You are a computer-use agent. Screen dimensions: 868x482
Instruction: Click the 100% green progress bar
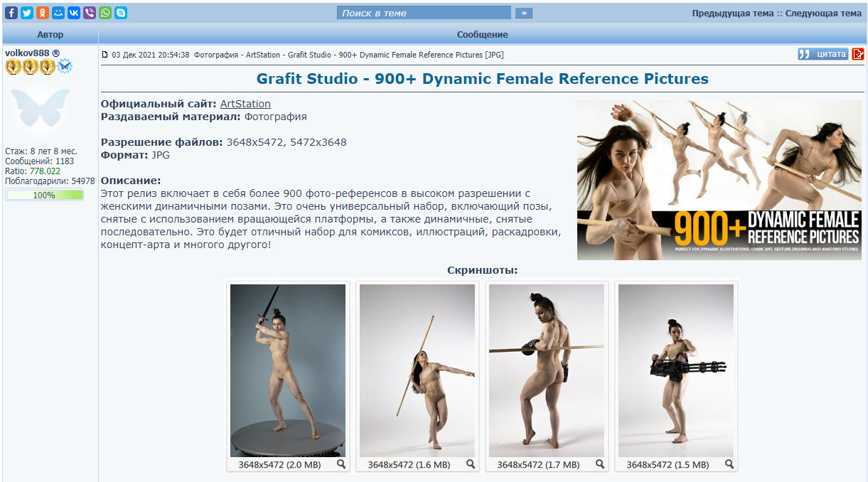coord(44,195)
